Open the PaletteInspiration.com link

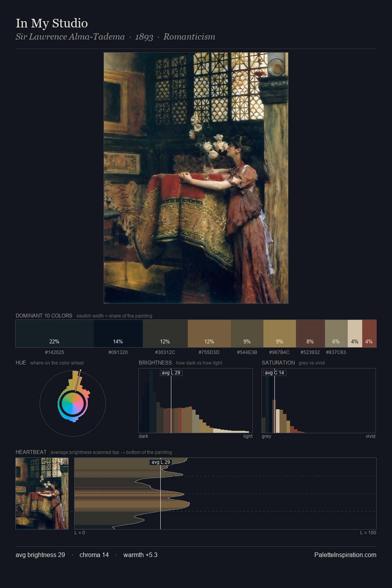pyautogui.click(x=345, y=555)
